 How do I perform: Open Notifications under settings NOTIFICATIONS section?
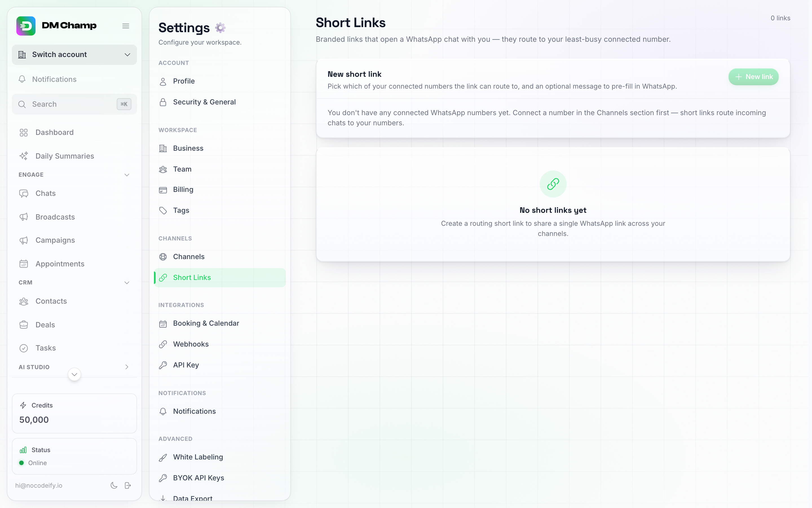[x=220, y=411]
